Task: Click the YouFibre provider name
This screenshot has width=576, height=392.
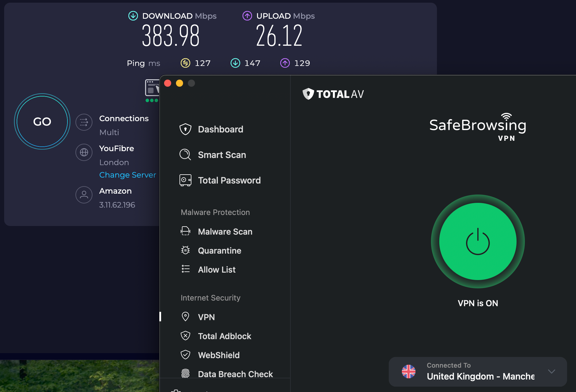Action: (117, 148)
